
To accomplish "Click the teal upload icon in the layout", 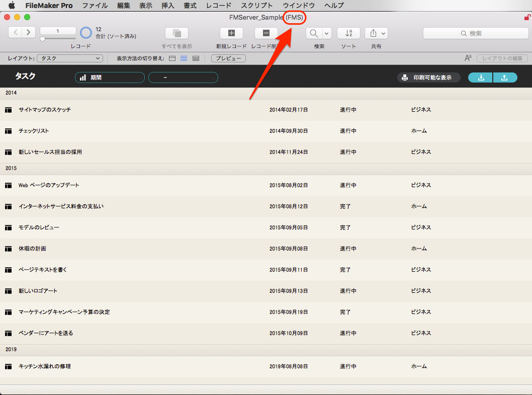I will [x=505, y=77].
